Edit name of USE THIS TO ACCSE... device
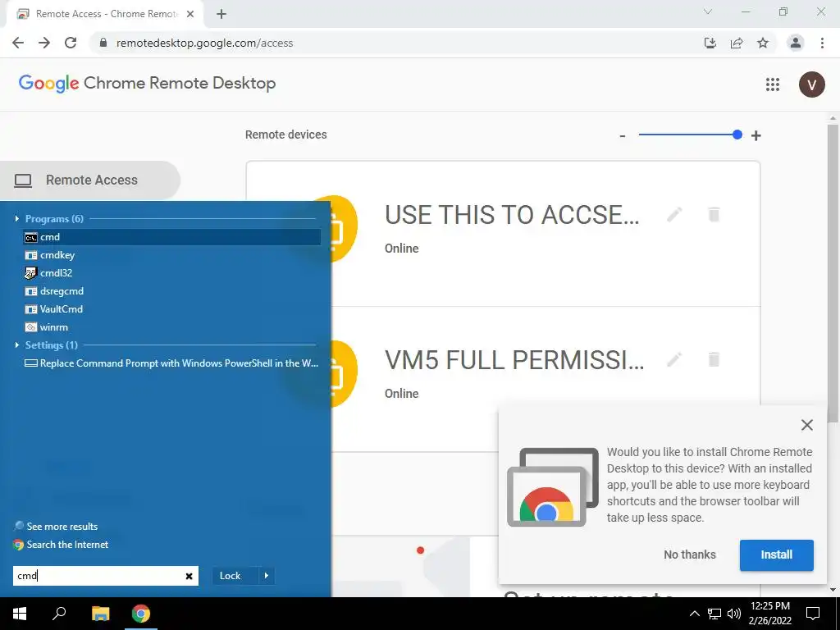This screenshot has width=840, height=630. coord(674,215)
